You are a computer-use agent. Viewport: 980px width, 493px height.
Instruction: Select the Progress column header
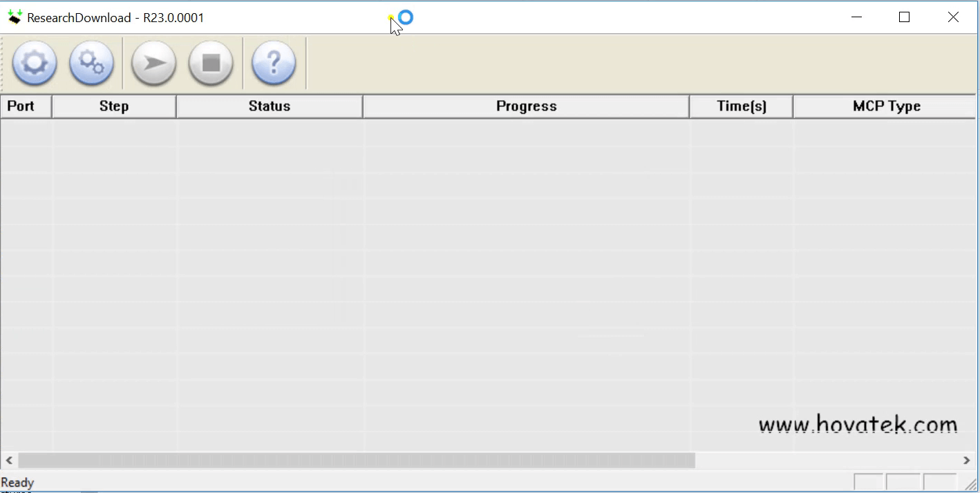(x=525, y=106)
